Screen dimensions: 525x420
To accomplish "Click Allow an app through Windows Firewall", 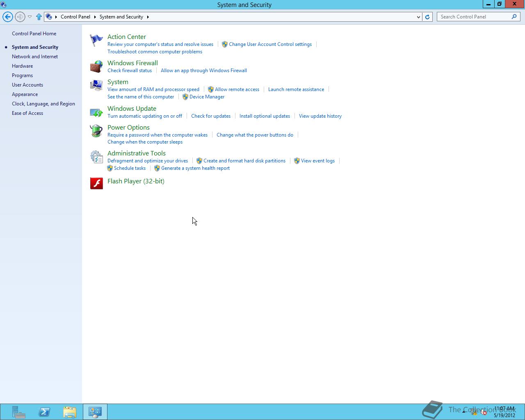I will [204, 71].
